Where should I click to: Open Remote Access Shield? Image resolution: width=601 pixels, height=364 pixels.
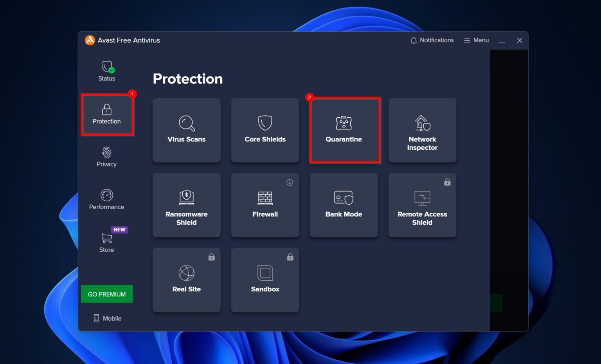[422, 205]
